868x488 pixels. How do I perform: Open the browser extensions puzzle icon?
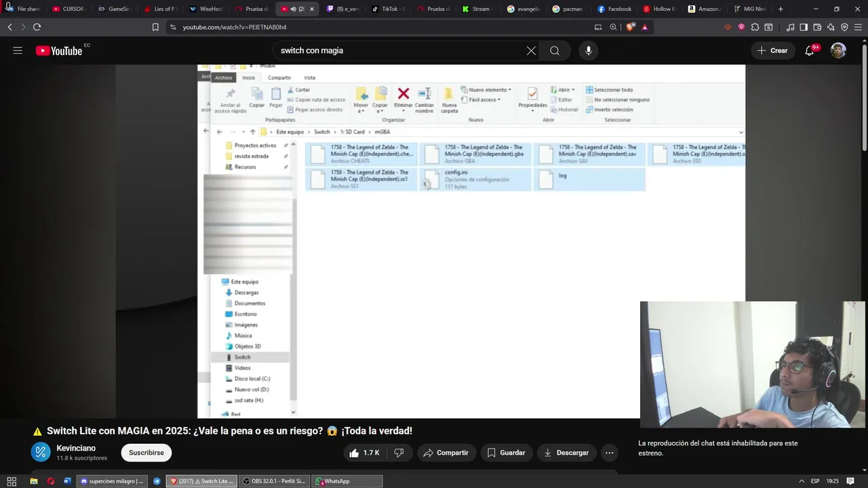[x=755, y=27]
